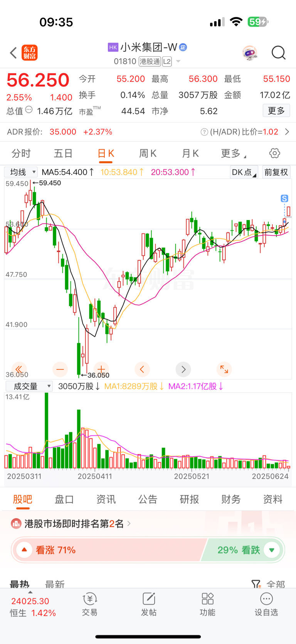Screen dimensions: 296x644
Task: Tap the 总值 info bubble icon
Action: (29, 110)
